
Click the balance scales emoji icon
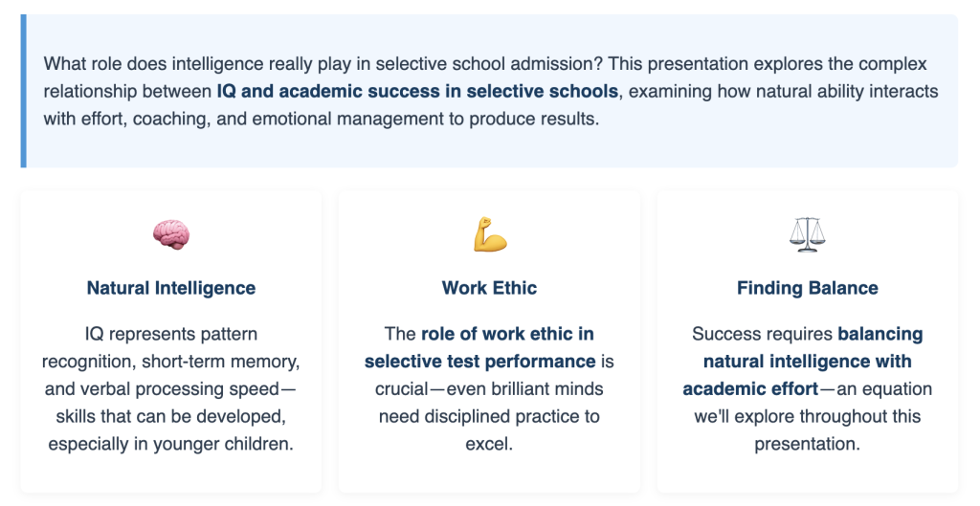point(807,234)
